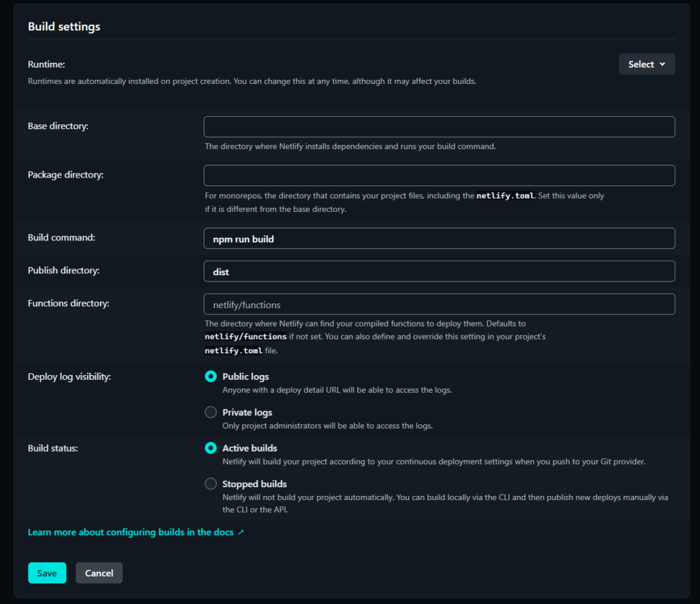
Task: Select the Public logs radio button
Action: click(x=211, y=376)
